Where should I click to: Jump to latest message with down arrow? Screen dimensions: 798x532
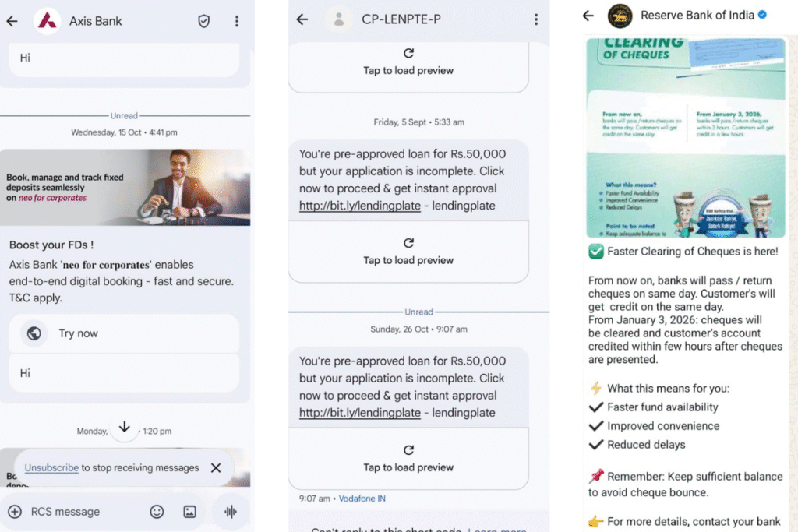pyautogui.click(x=124, y=427)
